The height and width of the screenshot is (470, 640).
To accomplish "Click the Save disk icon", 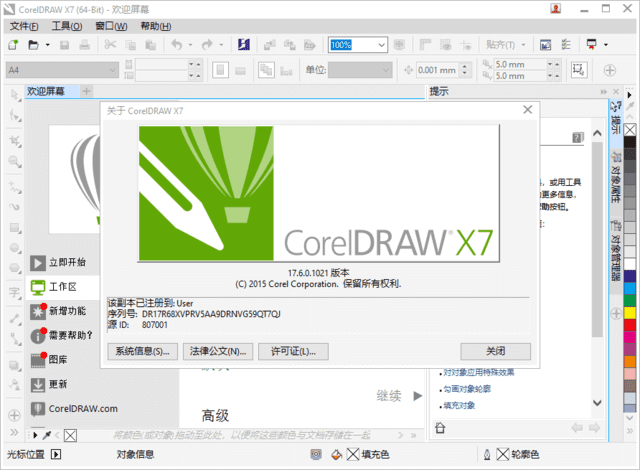I will [x=64, y=45].
